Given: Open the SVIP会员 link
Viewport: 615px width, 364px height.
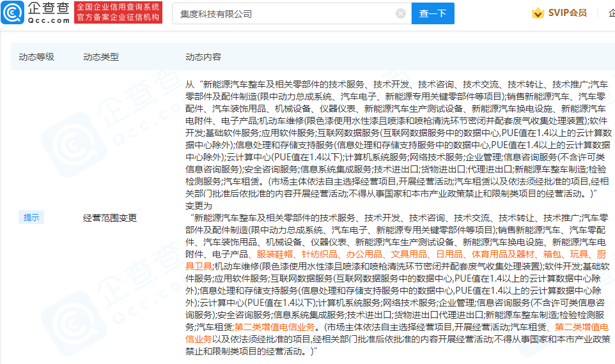Looking at the screenshot, I should tap(567, 13).
